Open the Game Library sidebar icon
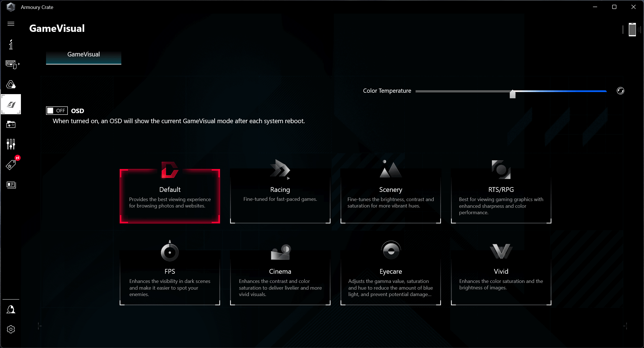The width and height of the screenshot is (644, 348). click(x=11, y=124)
